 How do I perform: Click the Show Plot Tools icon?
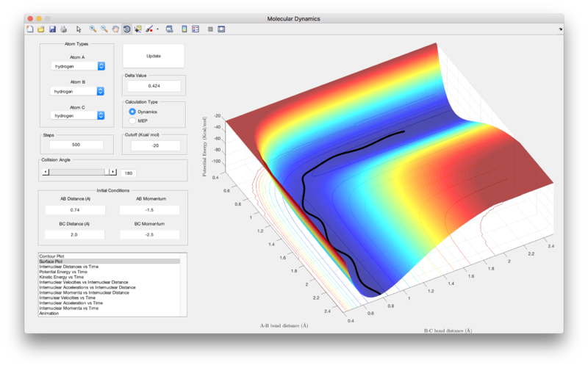coord(221,29)
